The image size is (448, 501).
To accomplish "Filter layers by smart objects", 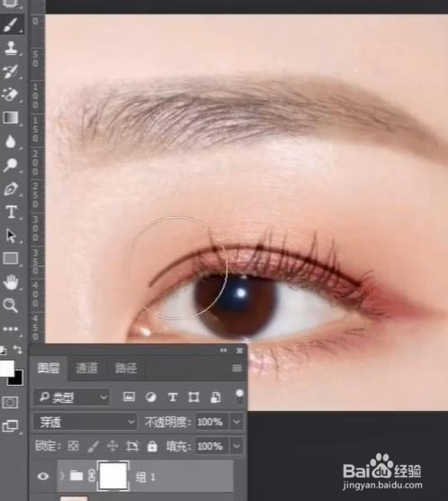I will coord(216,398).
